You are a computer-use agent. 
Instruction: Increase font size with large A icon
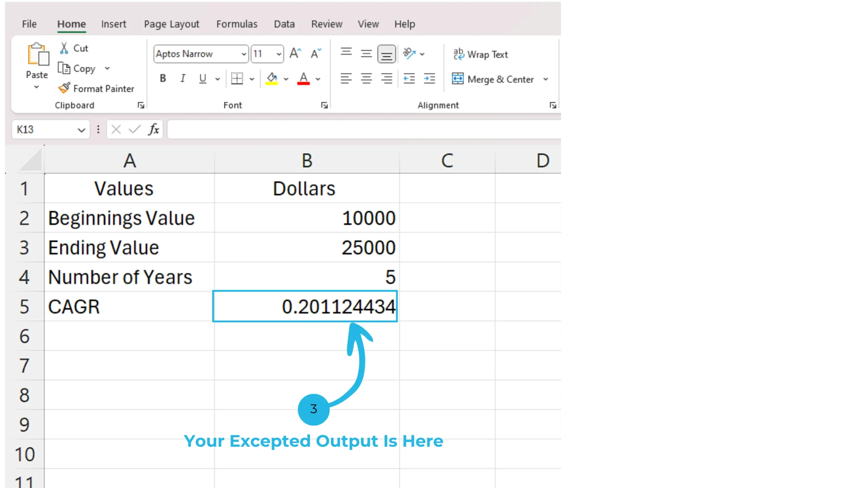(x=295, y=54)
